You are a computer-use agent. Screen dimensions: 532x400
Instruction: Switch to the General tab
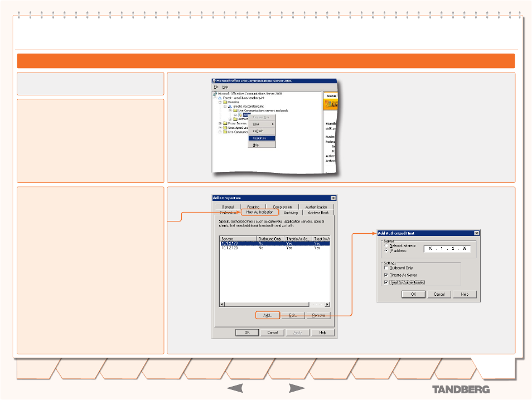point(228,207)
